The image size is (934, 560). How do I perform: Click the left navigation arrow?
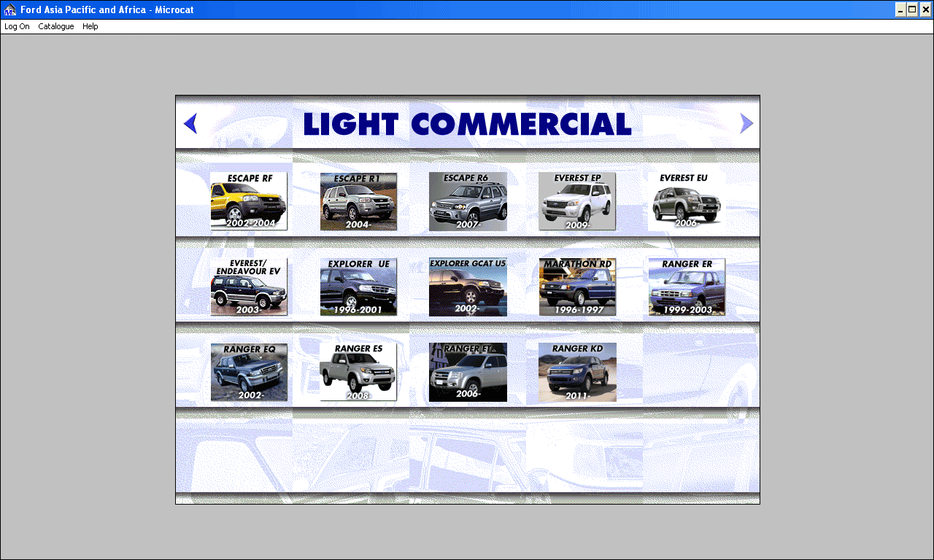[190, 122]
